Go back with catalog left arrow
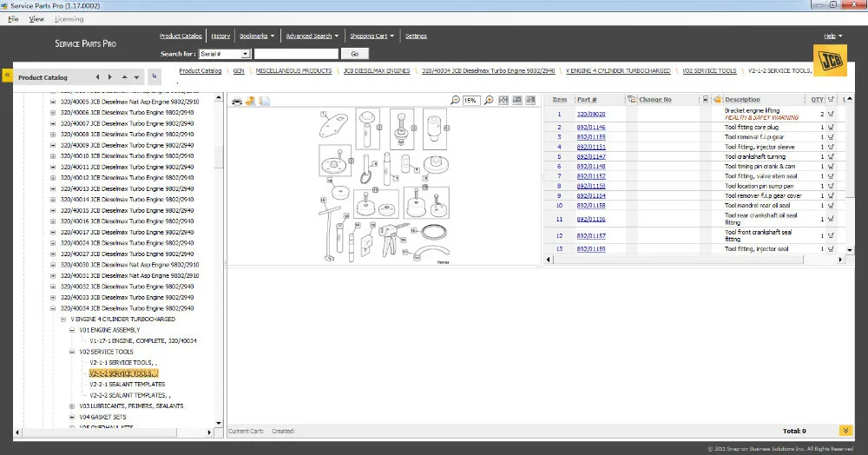 [97, 77]
